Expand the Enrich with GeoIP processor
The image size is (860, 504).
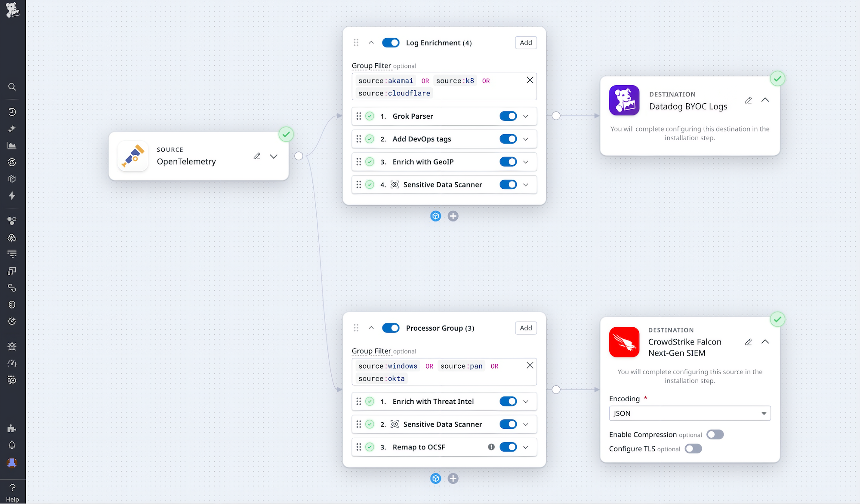pos(525,162)
